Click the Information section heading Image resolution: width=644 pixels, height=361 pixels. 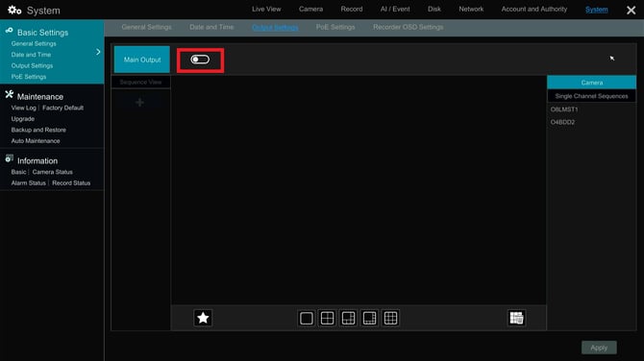[x=37, y=160]
